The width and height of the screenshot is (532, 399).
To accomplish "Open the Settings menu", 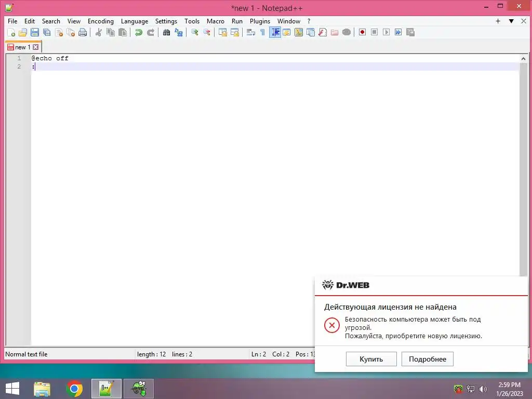I will click(166, 21).
